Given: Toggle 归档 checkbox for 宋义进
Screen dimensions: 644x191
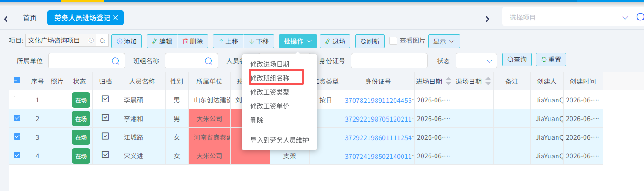Looking at the screenshot, I should click(x=106, y=155).
